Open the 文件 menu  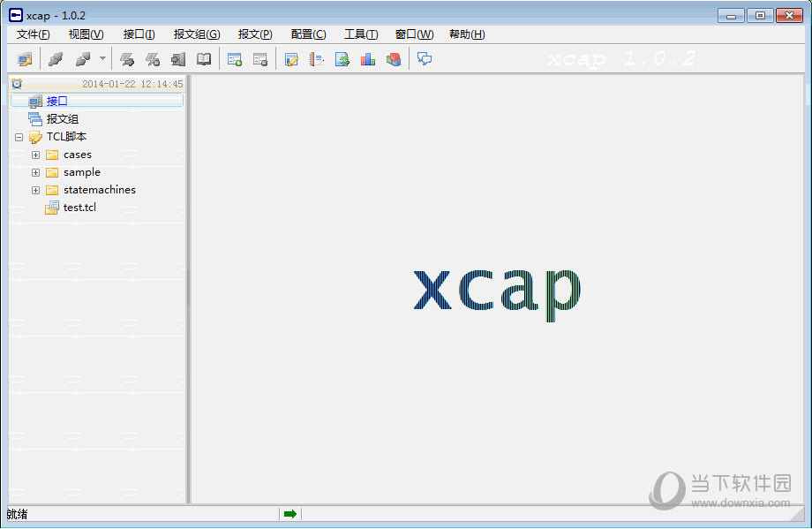point(32,34)
